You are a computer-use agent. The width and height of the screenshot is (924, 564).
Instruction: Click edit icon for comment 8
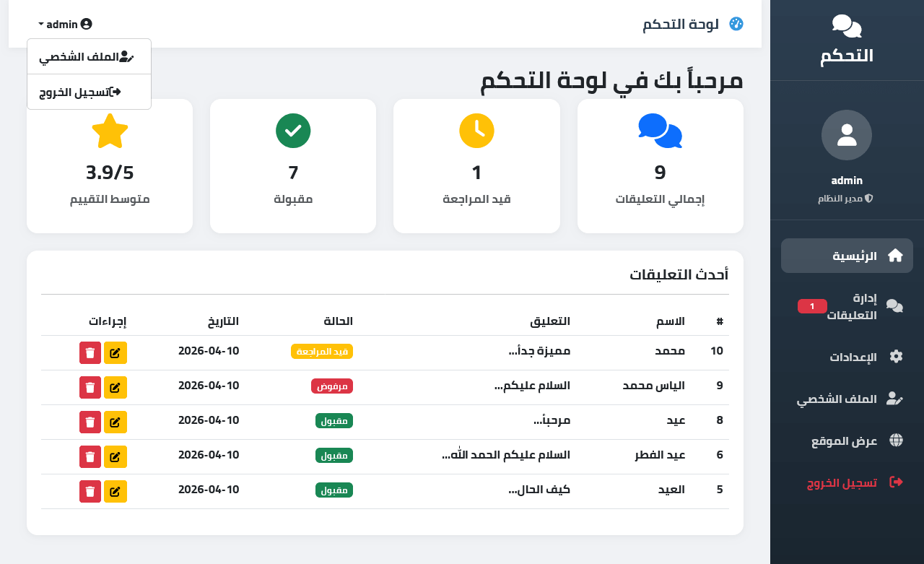[x=115, y=422]
